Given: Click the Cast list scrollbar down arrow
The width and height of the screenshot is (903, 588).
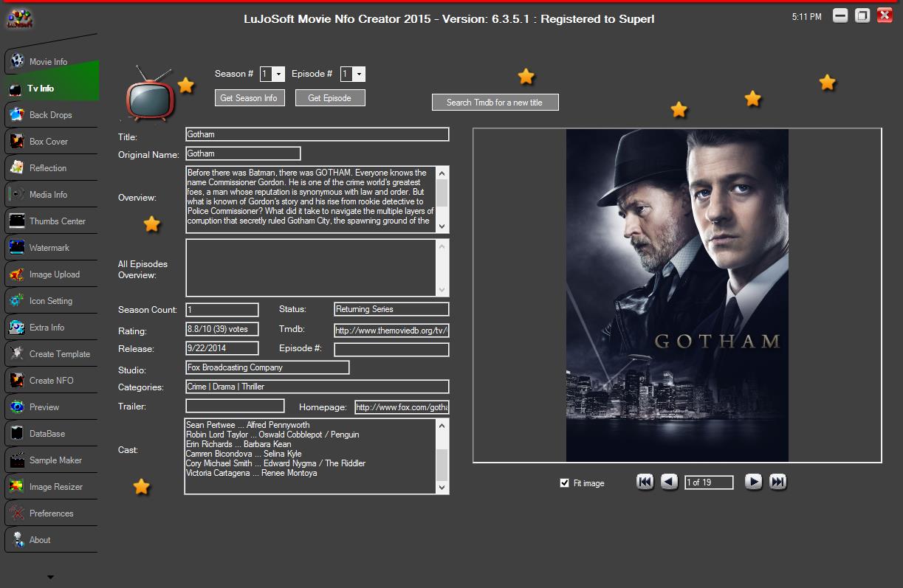Looking at the screenshot, I should [442, 487].
